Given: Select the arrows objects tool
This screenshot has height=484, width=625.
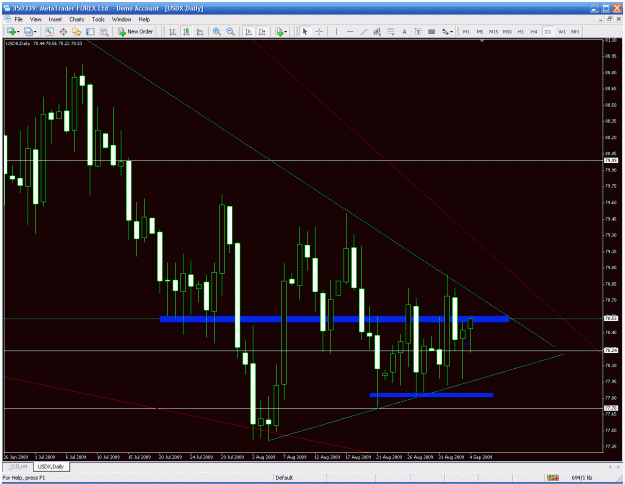Looking at the screenshot, I should (445, 31).
